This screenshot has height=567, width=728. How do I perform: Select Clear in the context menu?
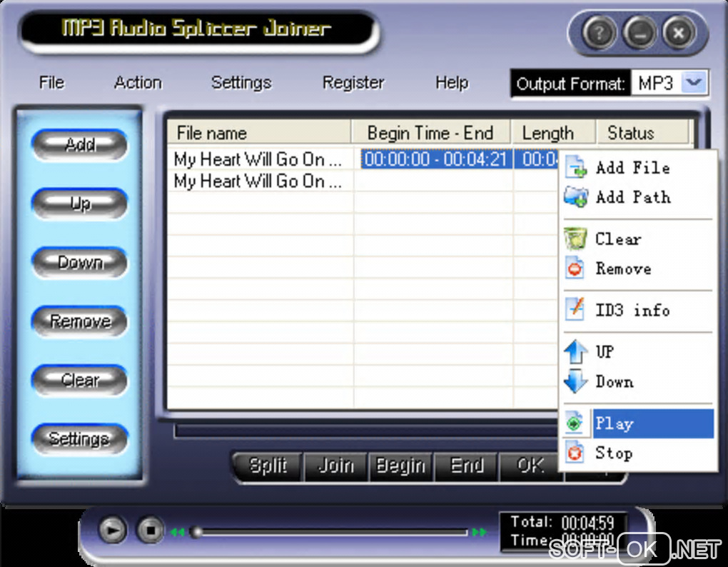638,239
